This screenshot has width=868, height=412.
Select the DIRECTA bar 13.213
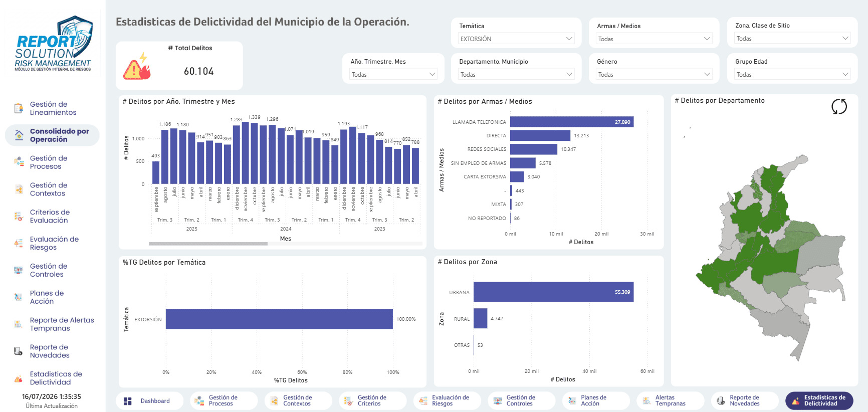coord(540,135)
